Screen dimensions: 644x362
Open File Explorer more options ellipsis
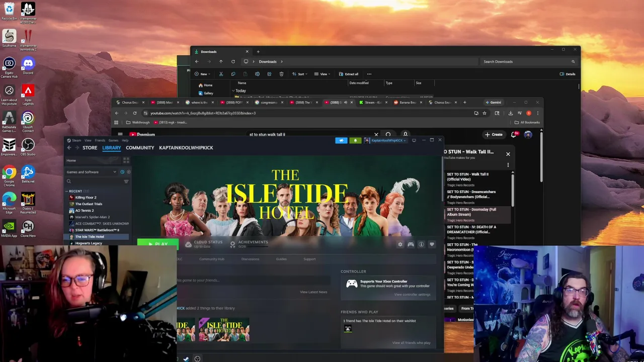(x=369, y=74)
